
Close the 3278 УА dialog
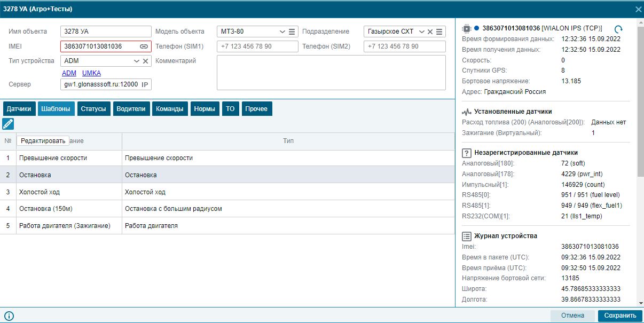(x=638, y=9)
